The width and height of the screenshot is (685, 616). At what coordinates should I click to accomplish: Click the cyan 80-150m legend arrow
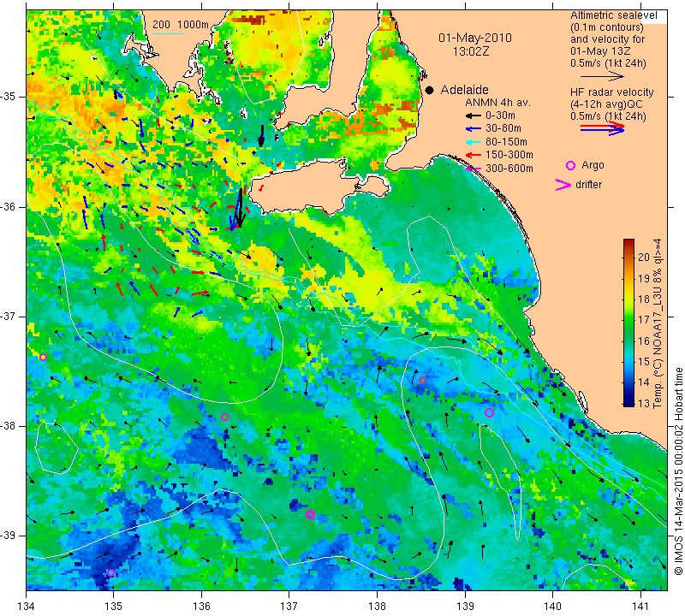[x=474, y=142]
